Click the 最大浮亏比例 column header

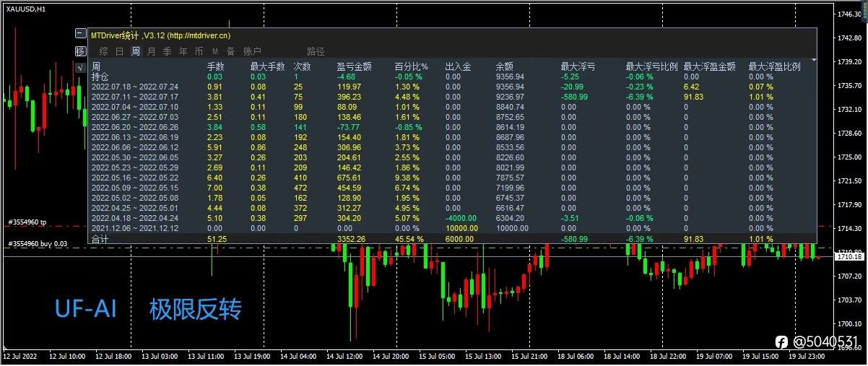[651, 66]
